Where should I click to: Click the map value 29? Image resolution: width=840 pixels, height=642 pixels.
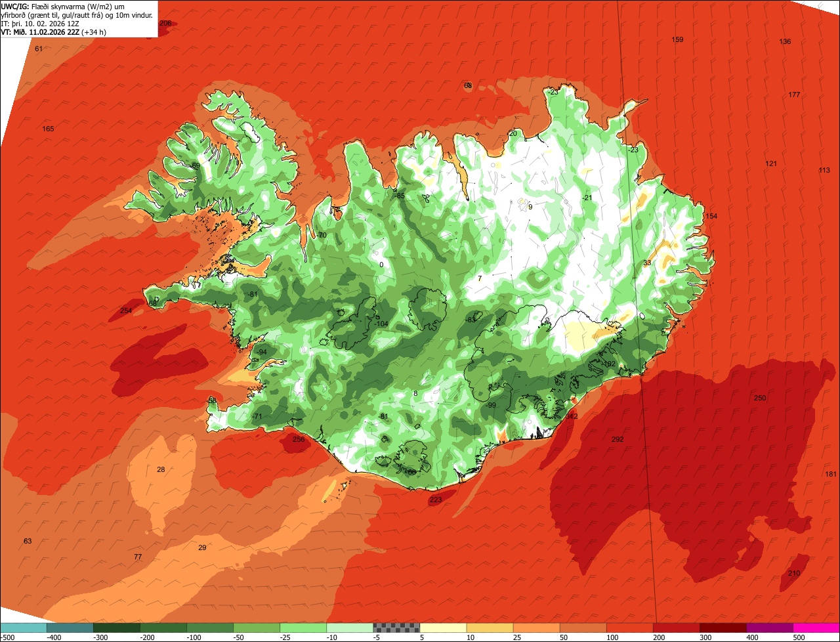[x=202, y=547]
